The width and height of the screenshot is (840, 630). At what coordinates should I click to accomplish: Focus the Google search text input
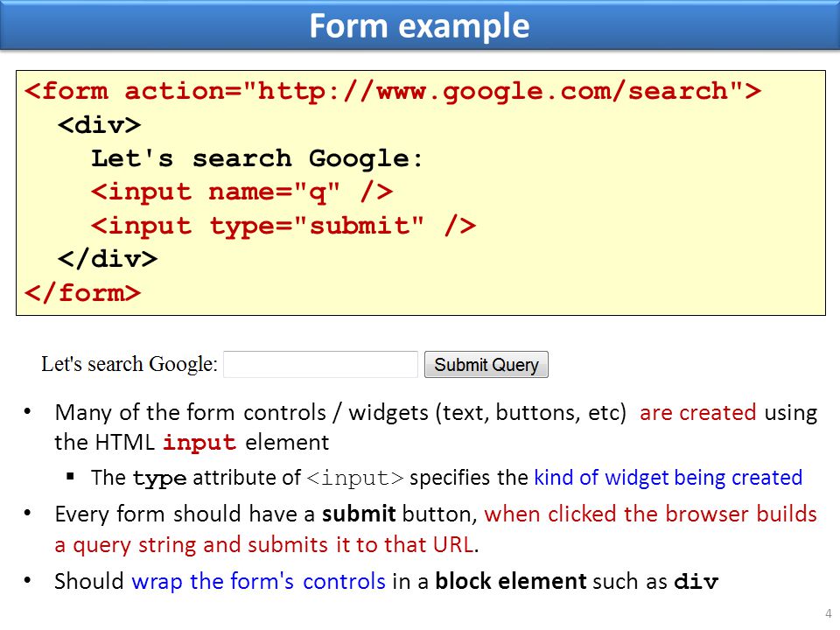point(320,364)
